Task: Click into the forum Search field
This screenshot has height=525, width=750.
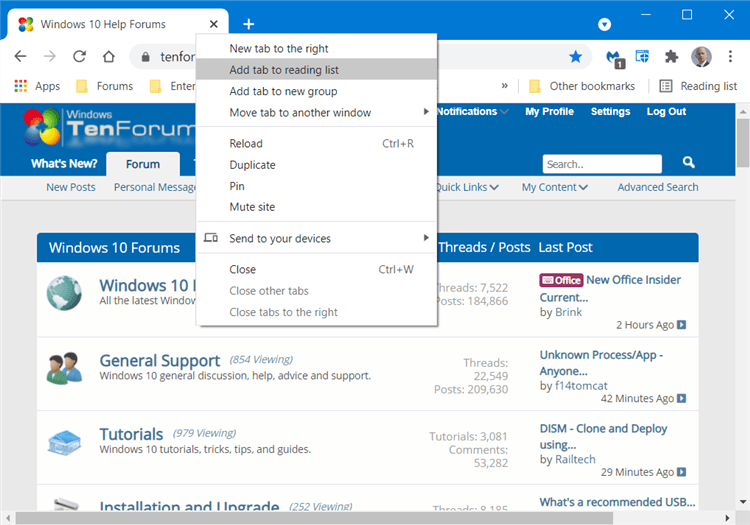Action: pos(602,164)
